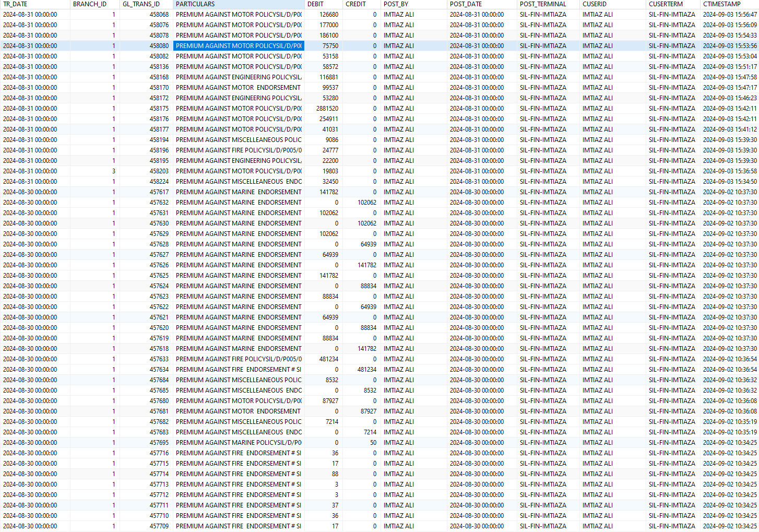Click GL_TRANS_ID cell 458195
The image size is (759, 532).
159,161
